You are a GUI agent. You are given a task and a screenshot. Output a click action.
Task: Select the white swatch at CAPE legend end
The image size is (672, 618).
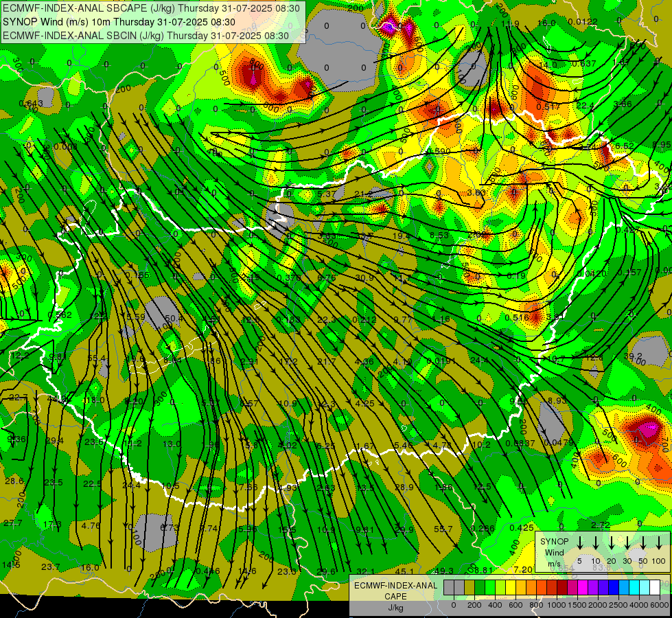(655, 587)
